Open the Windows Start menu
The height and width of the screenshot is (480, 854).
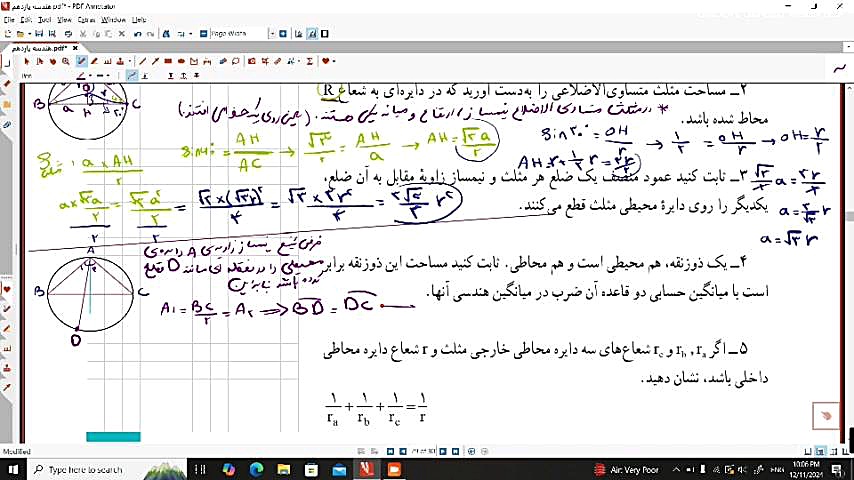click(x=13, y=469)
